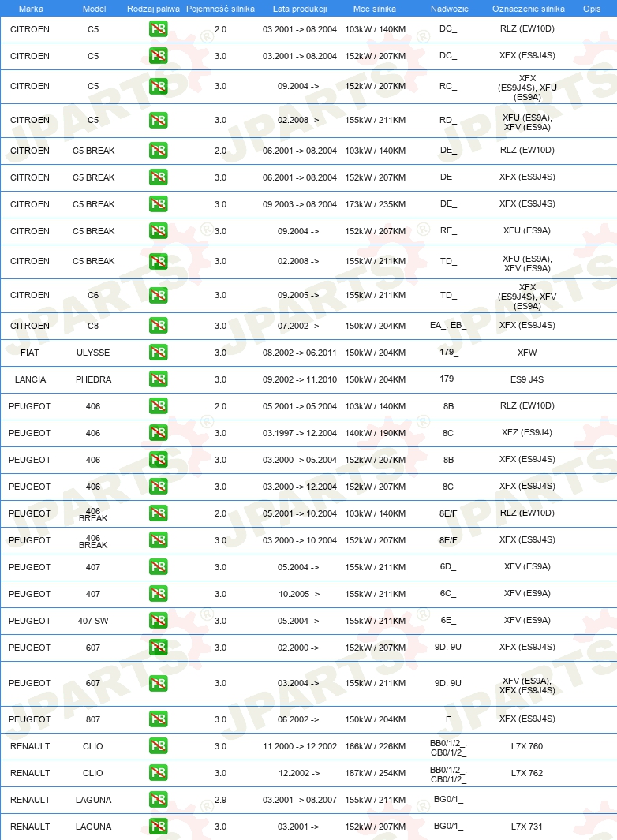Click the Lata produkcji column header
This screenshot has height=840, width=617.
click(x=300, y=9)
